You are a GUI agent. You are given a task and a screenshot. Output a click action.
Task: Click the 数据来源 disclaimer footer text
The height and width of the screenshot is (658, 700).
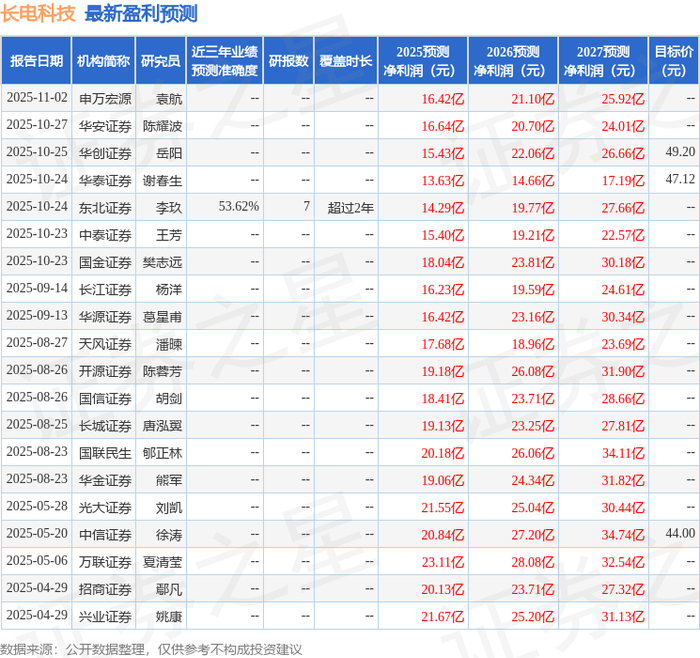[x=151, y=649]
